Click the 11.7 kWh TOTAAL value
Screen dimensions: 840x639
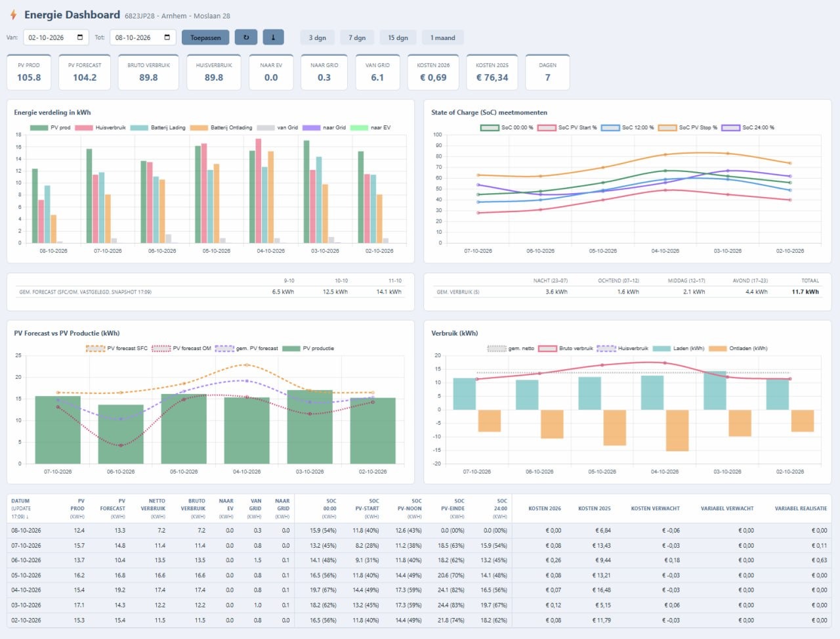805,292
